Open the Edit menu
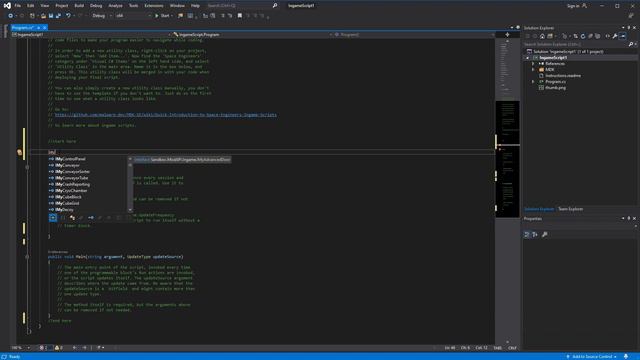This screenshot has width=640, height=360. pos(31,6)
